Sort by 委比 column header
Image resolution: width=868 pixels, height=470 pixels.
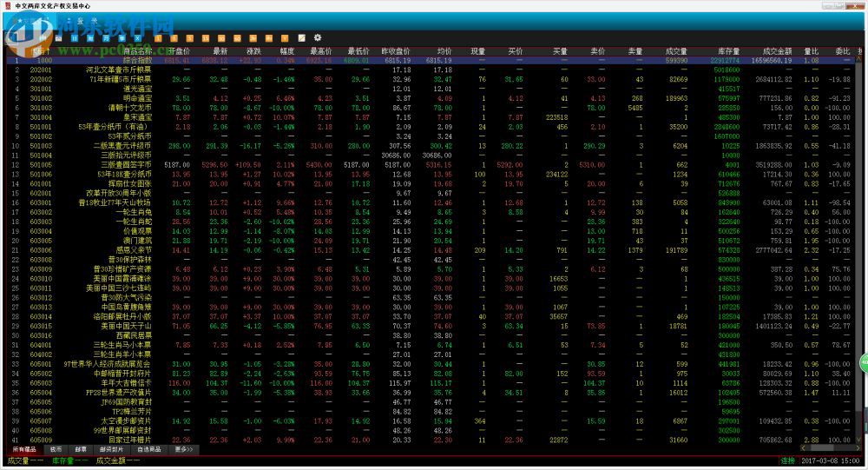[843, 51]
